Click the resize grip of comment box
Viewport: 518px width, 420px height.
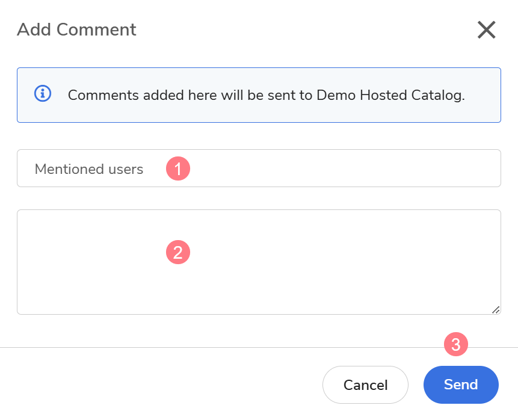coord(495,309)
